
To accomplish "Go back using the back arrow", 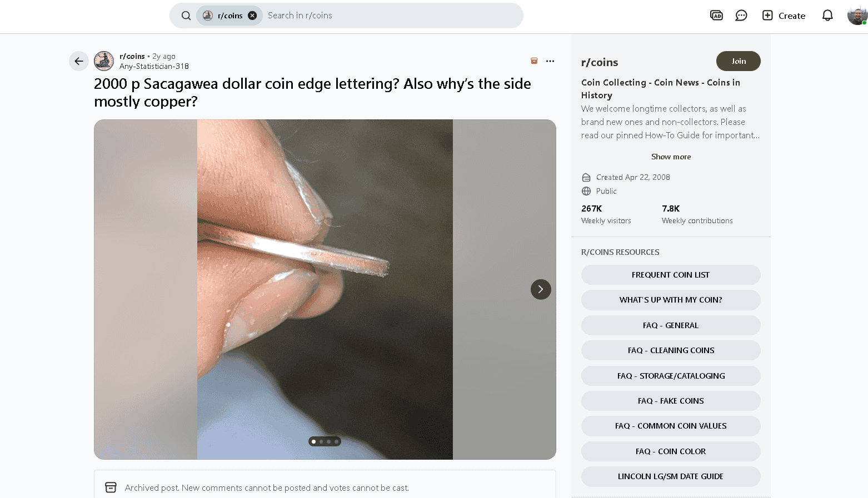I will coord(79,61).
